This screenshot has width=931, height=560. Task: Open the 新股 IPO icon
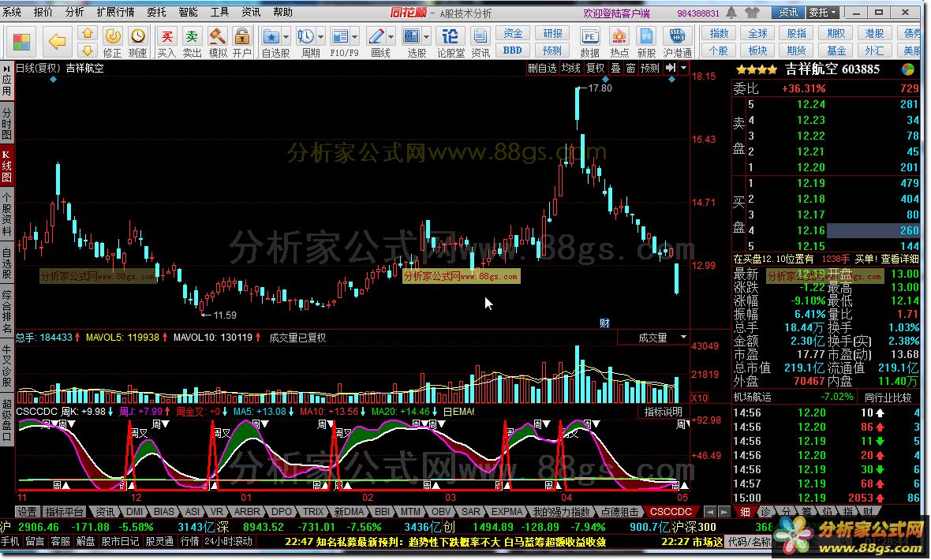pyautogui.click(x=646, y=37)
